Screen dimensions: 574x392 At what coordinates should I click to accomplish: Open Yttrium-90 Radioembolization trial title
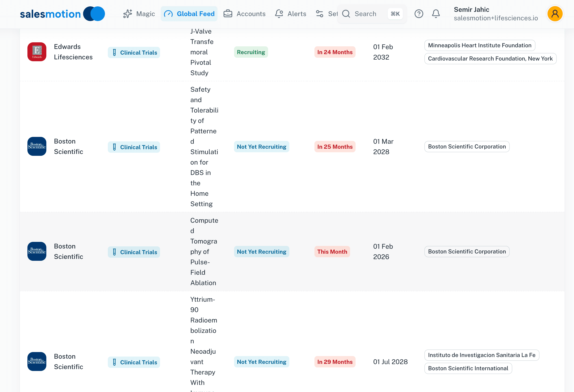(x=204, y=344)
